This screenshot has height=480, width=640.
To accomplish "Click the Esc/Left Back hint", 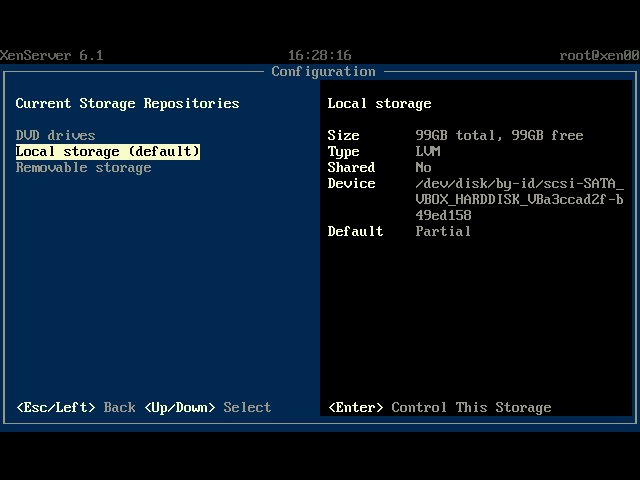I will coord(76,407).
